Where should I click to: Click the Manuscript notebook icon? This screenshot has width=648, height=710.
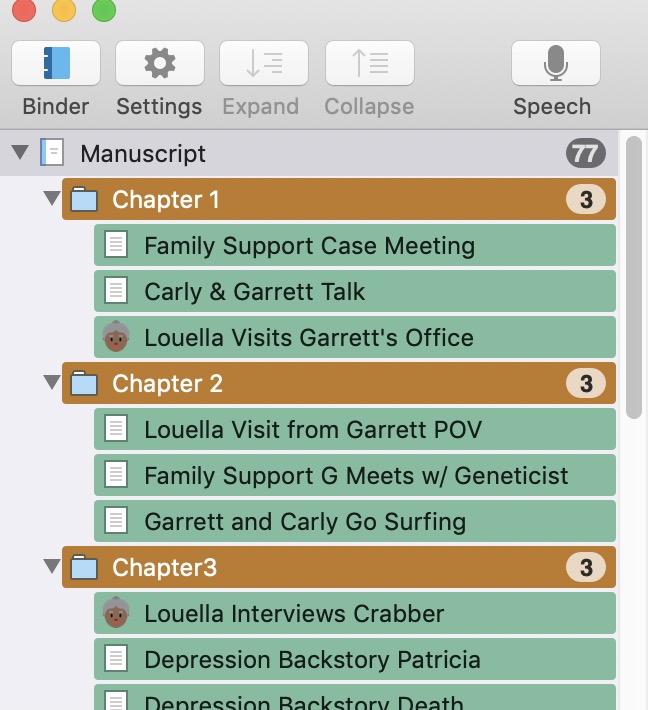tap(52, 153)
